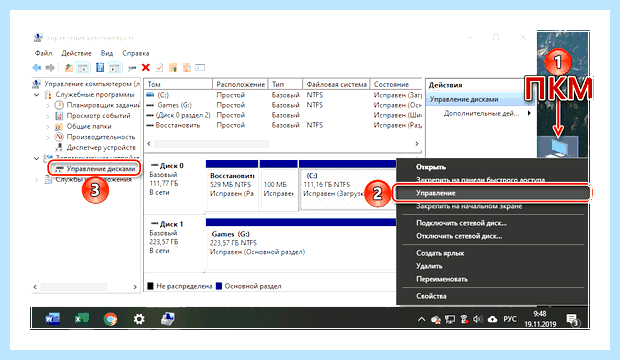Image resolution: width=620 pixels, height=360 pixels.
Task: Expand the Общие папки node
Action: point(47,127)
